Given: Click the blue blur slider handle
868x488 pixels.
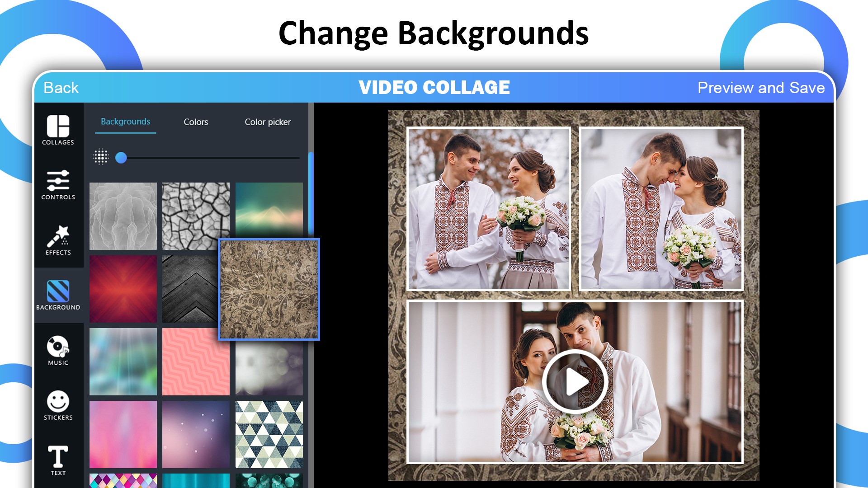Looking at the screenshot, I should coord(121,157).
